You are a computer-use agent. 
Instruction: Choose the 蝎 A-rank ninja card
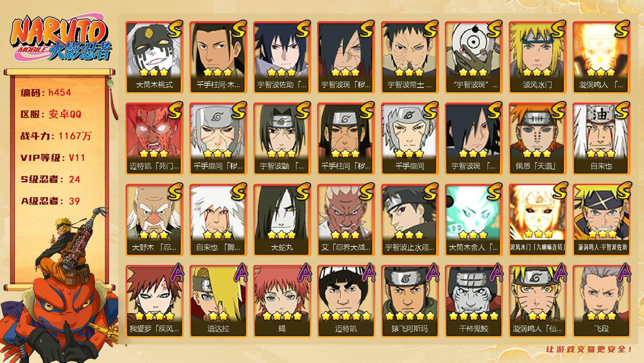[x=282, y=301]
